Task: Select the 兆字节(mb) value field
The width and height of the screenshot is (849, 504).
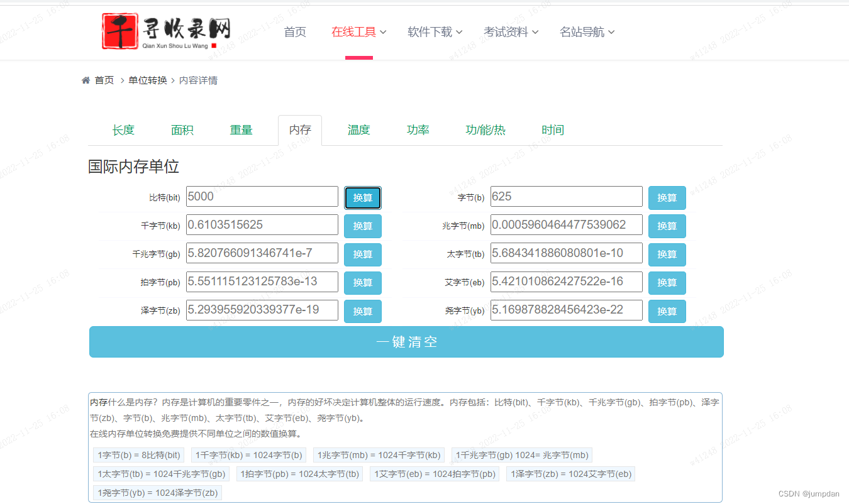Action: click(566, 224)
